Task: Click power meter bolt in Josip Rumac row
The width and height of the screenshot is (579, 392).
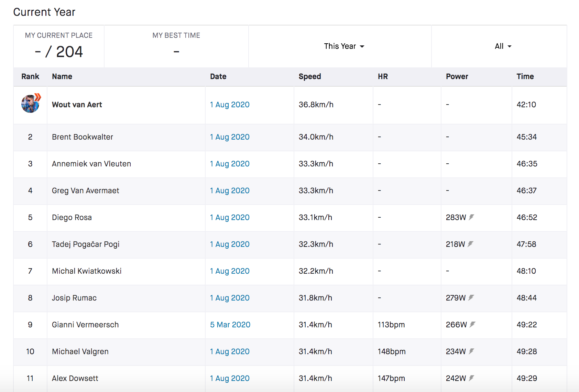Action: [471, 297]
